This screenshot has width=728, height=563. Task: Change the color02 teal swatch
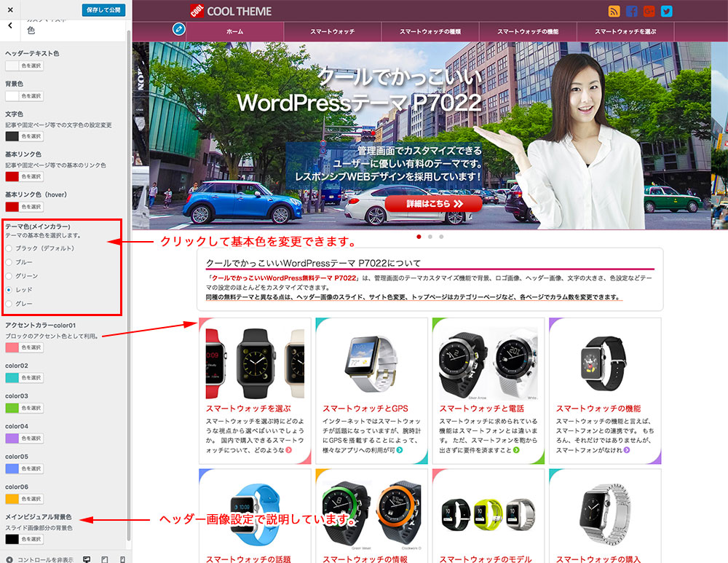pyautogui.click(x=12, y=378)
